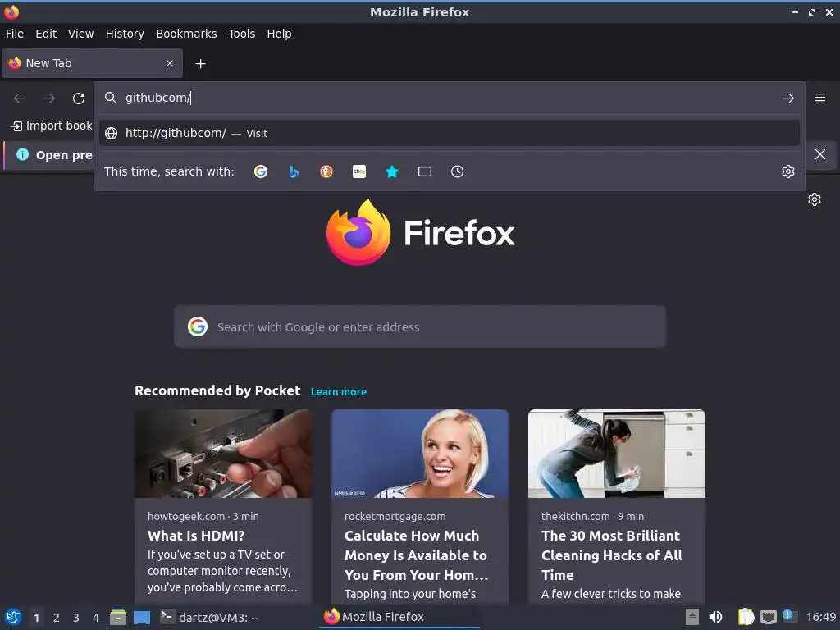Open the taskbar start menu icon
Screen dimensions: 840x630
[13, 617]
